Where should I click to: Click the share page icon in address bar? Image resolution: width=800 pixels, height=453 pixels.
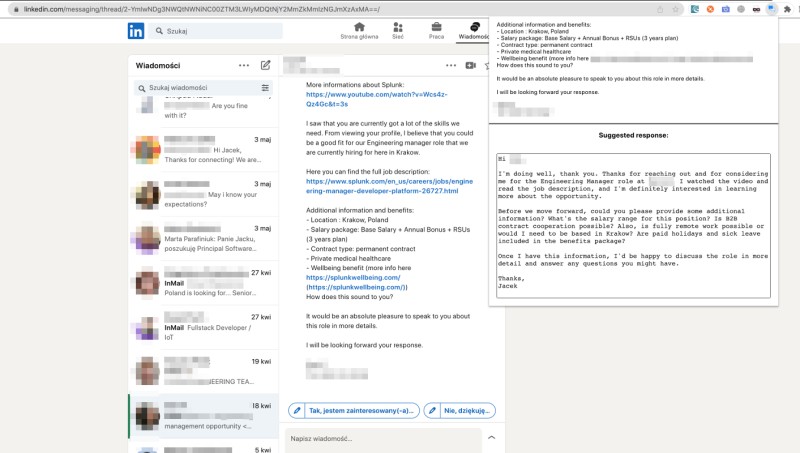(660, 9)
